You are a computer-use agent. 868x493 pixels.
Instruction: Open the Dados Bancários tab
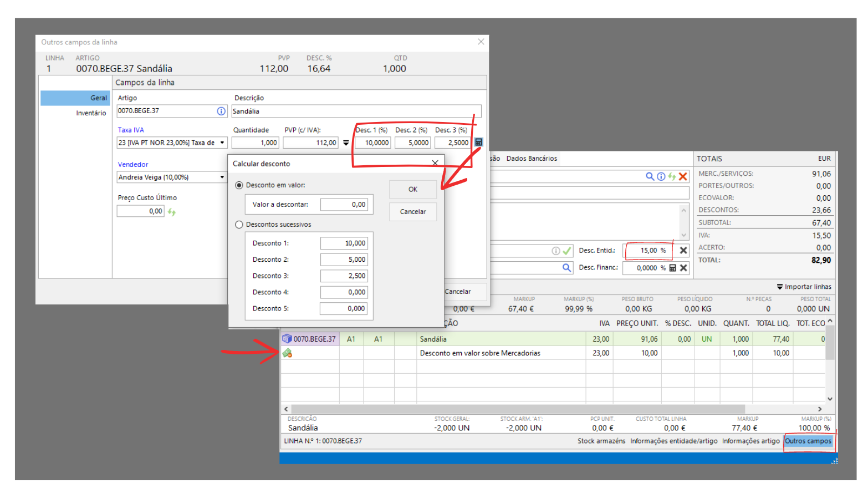[x=532, y=159]
